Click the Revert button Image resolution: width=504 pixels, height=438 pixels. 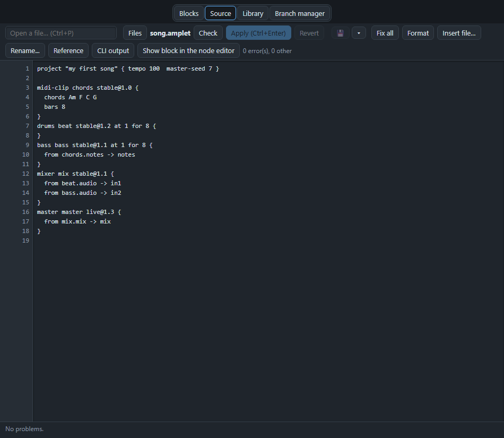(x=309, y=33)
